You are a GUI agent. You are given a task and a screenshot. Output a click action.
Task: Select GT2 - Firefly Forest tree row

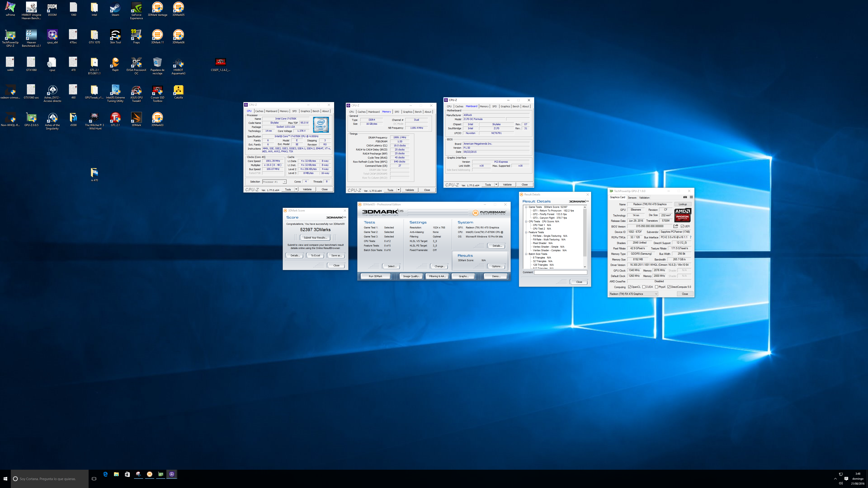point(550,214)
